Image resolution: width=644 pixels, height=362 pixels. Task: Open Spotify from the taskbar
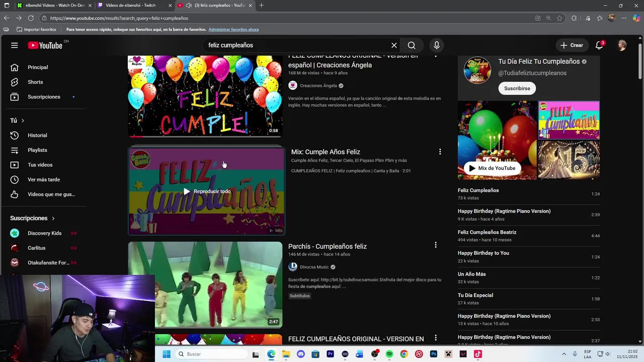pos(389,354)
